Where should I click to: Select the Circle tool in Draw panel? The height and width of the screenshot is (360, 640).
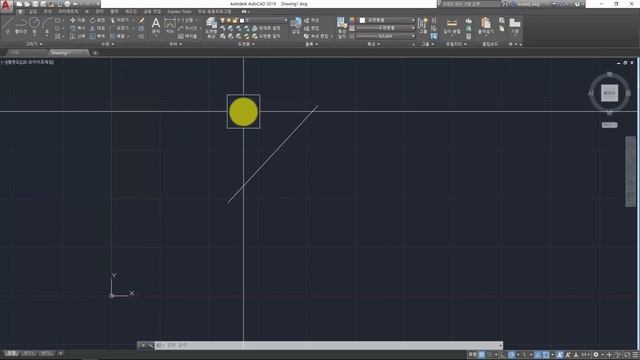pos(34,24)
